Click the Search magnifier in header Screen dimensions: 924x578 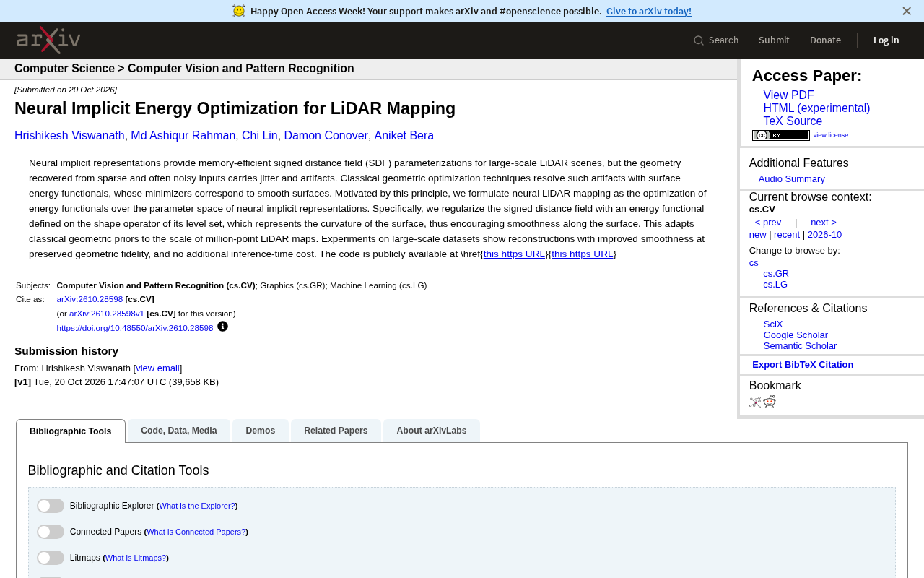pos(699,40)
